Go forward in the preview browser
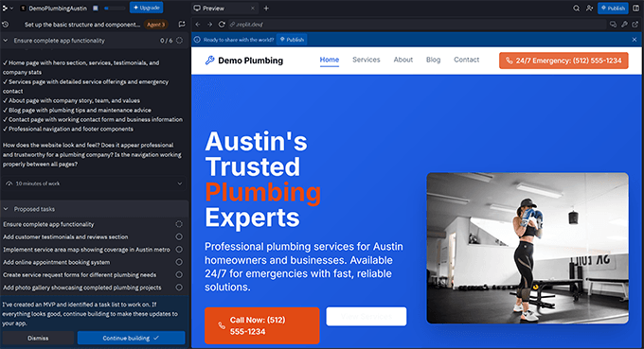 tap(210, 25)
